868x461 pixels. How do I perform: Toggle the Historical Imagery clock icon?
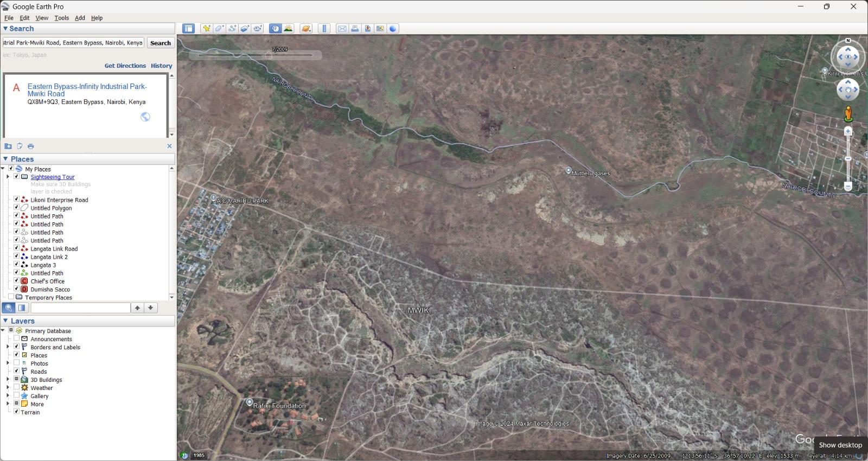click(276, 29)
